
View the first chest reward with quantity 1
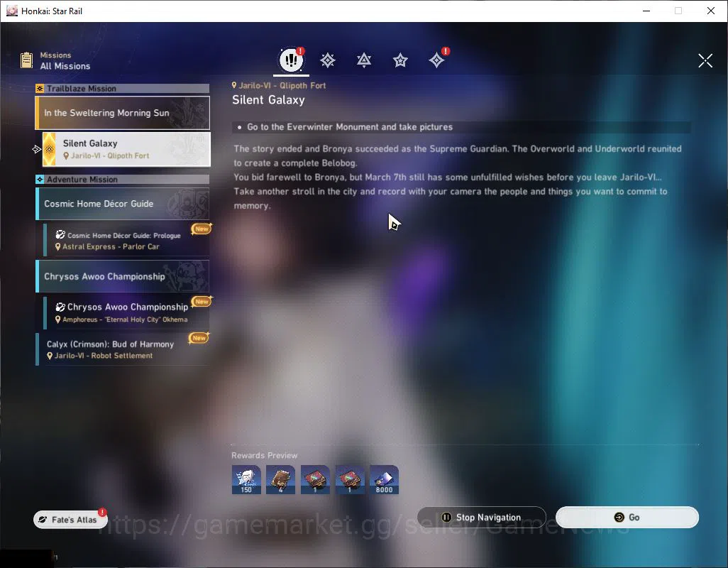315,480
